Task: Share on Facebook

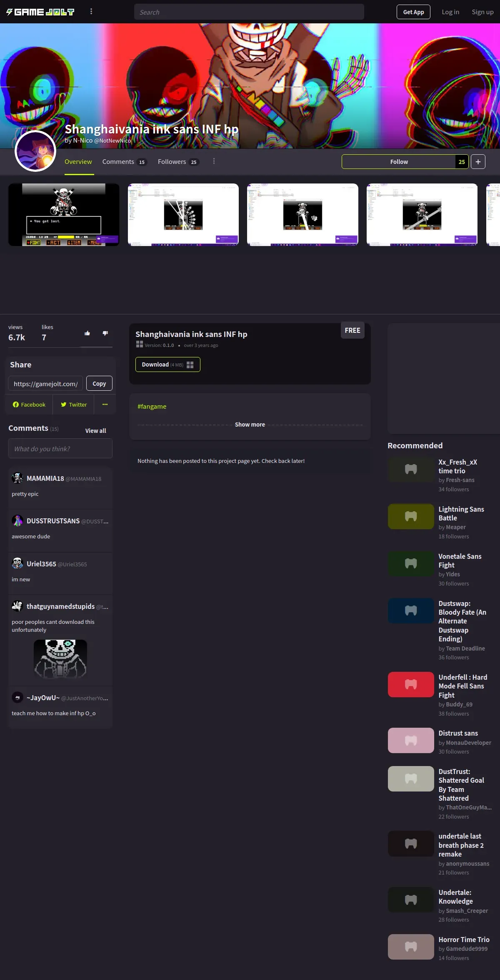Action: (29, 405)
